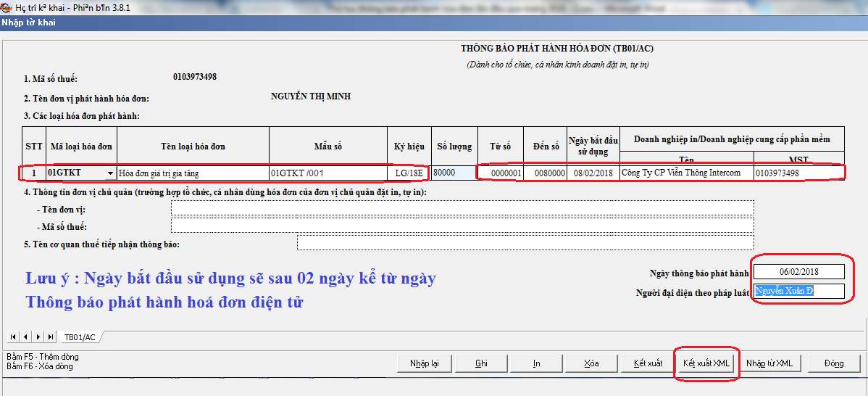Click the Bấm F5 - Thêm dòng hint

(43, 358)
